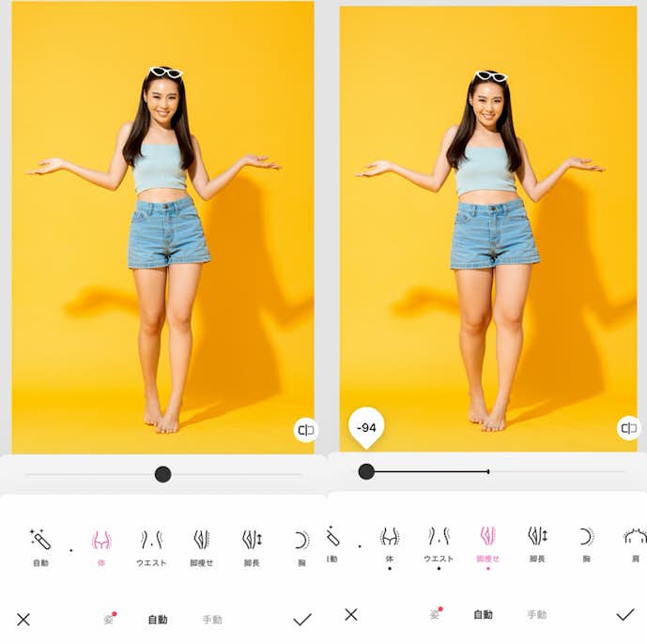Select the pink 脚痩せ tool in right screen
Screen dimensions: 647x644
point(488,544)
